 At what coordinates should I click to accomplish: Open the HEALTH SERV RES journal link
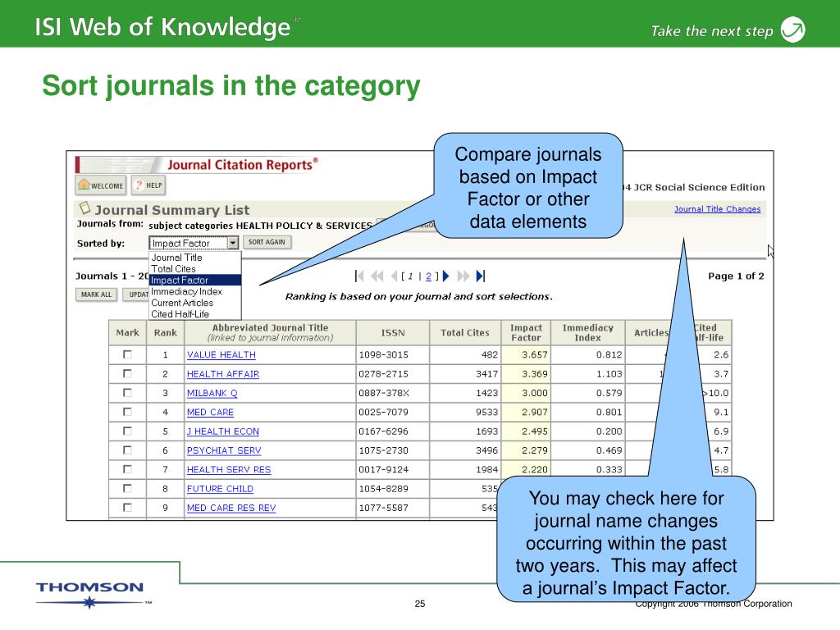click(229, 470)
